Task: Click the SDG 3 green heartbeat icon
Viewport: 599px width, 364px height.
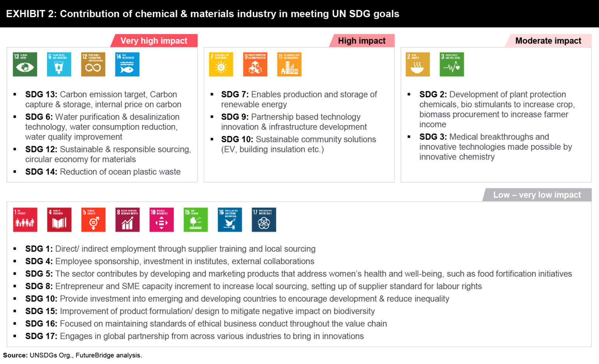Action: (x=452, y=64)
